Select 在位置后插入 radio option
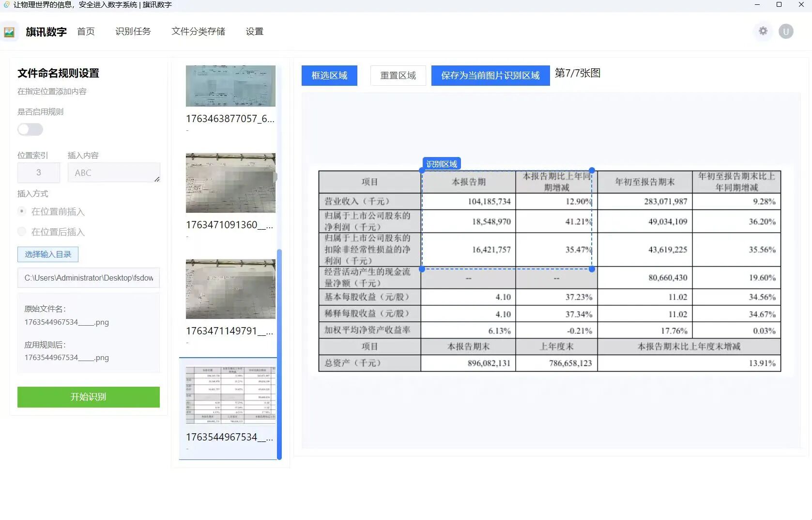Screen dimensions: 812x520 point(22,232)
